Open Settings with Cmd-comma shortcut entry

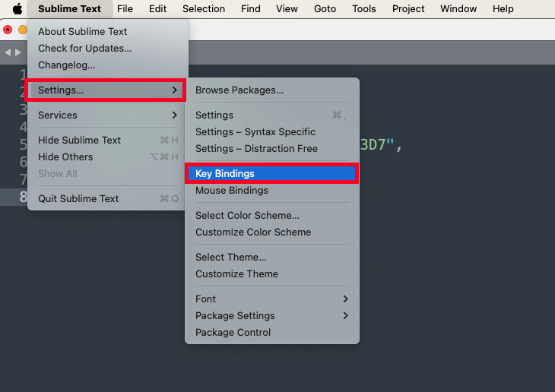pos(272,115)
